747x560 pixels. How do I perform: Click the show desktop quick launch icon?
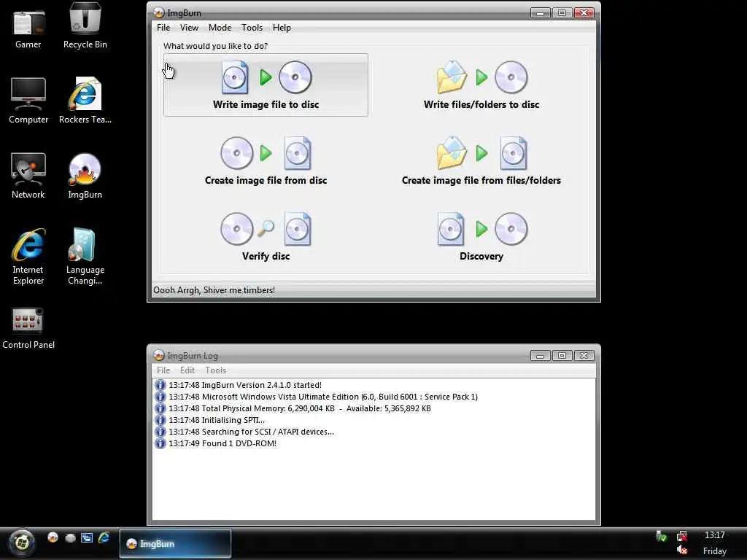pyautogui.click(x=71, y=537)
